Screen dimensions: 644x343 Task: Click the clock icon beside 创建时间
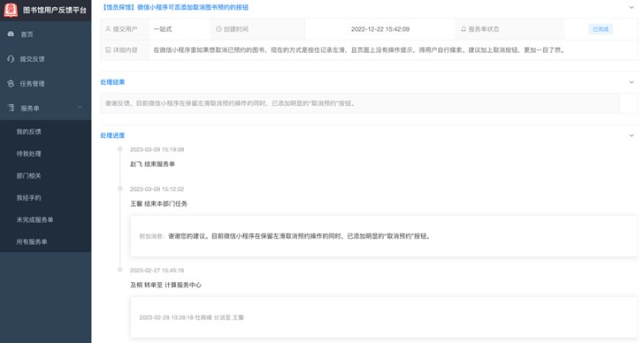pyautogui.click(x=218, y=29)
